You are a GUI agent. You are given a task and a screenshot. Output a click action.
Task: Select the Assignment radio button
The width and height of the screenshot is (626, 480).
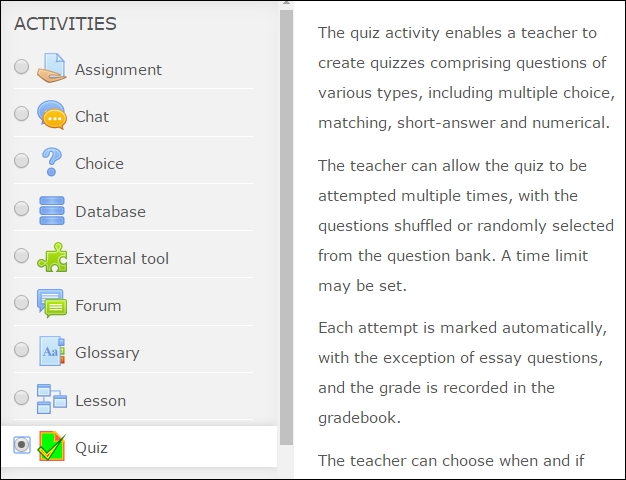22,67
